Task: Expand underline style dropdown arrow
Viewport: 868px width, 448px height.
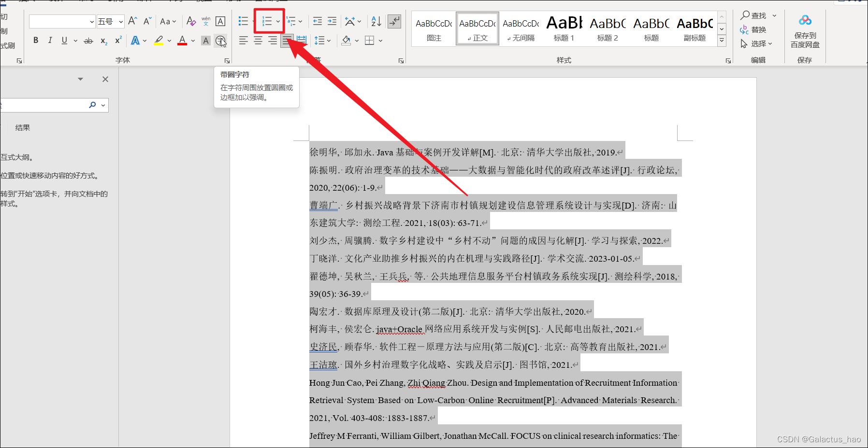Action: 75,41
